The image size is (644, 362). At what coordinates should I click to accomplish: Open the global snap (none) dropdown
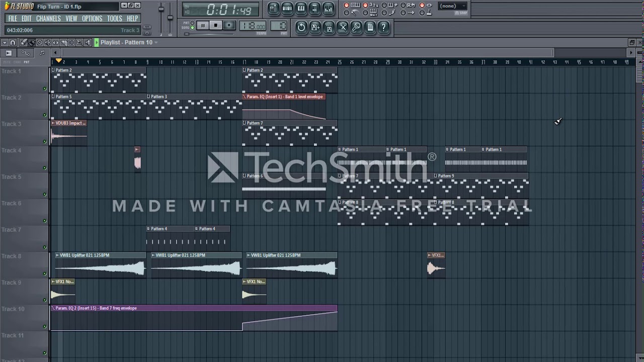pos(452,6)
